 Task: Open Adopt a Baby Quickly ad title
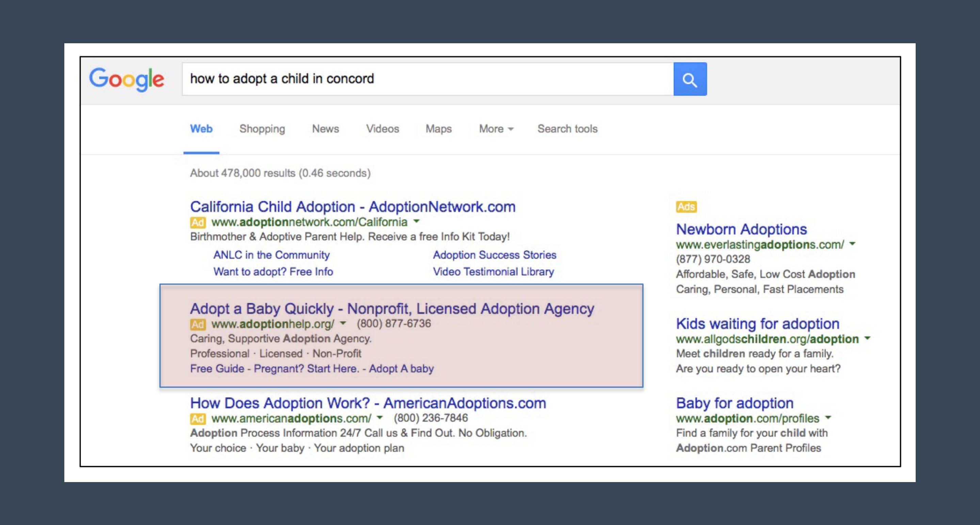pos(392,309)
